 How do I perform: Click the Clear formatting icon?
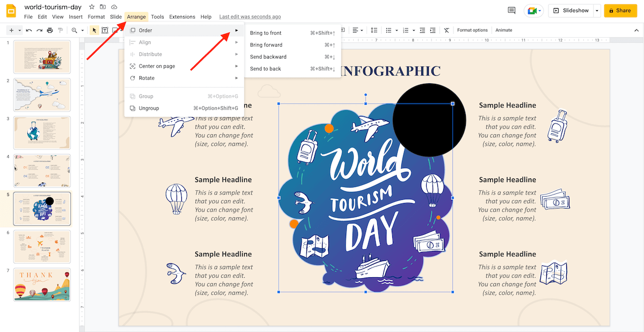[x=447, y=31]
